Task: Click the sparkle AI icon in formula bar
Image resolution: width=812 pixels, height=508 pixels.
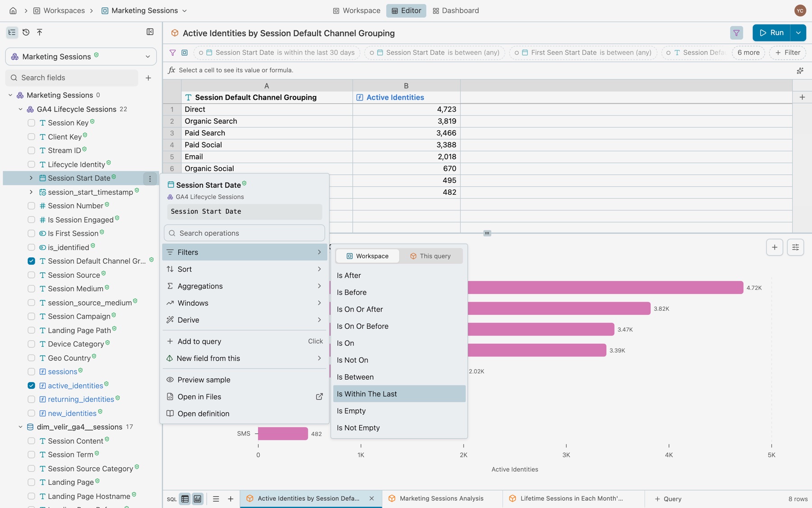Action: coord(800,70)
